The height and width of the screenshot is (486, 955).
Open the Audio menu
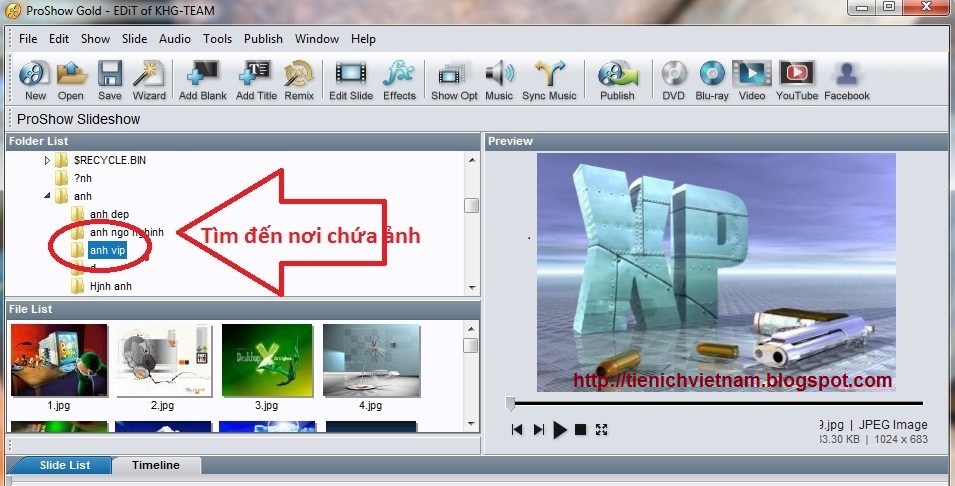[x=175, y=39]
